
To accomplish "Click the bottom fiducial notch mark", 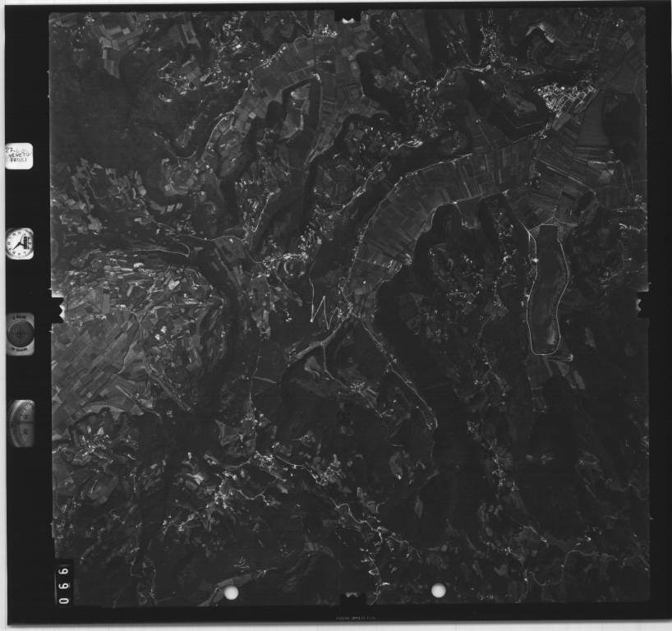I will [353, 602].
